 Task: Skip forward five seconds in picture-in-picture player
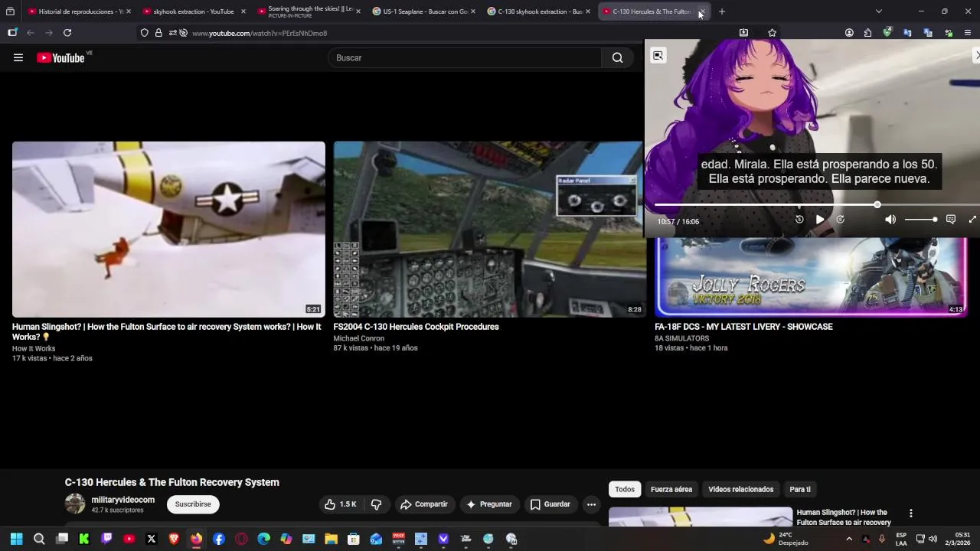pyautogui.click(x=840, y=220)
